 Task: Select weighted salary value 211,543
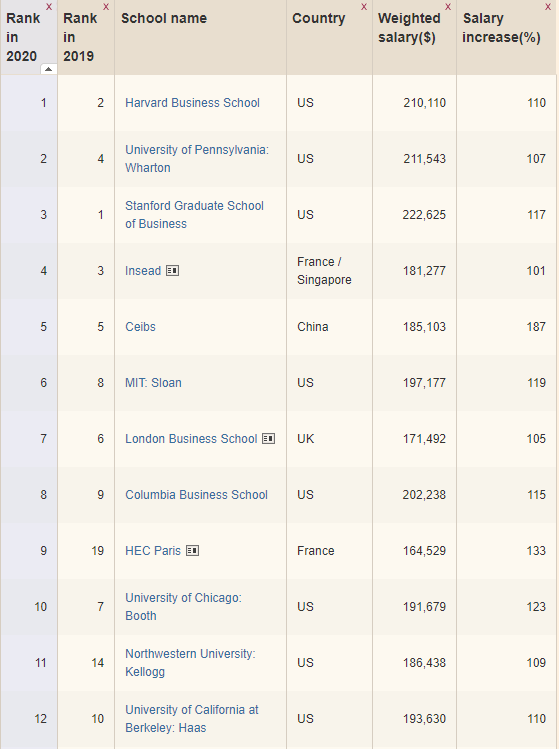(424, 159)
